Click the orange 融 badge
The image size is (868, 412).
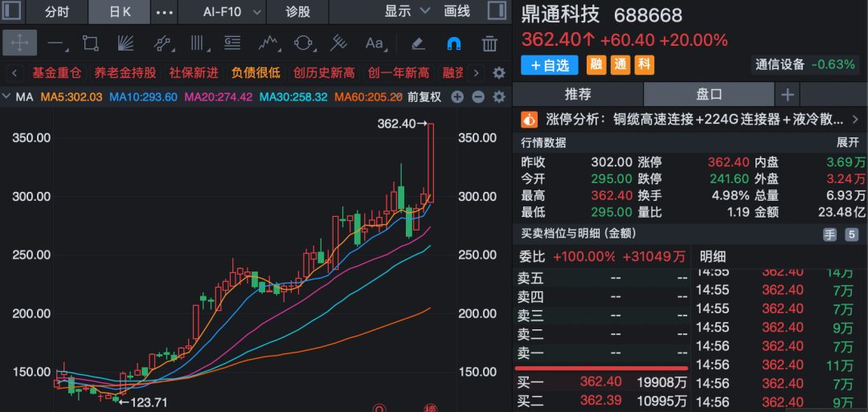click(x=596, y=65)
